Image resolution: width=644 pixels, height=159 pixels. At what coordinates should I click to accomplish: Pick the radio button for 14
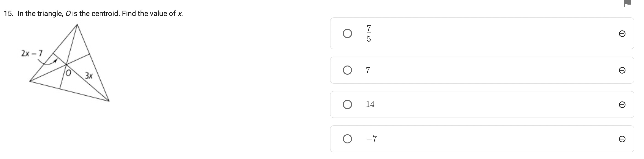(x=347, y=104)
